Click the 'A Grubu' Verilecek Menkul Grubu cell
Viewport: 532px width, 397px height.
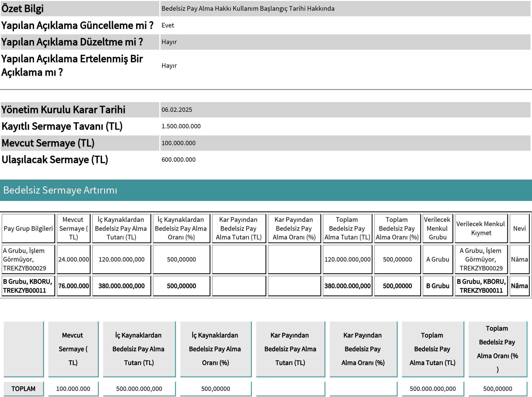point(438,259)
